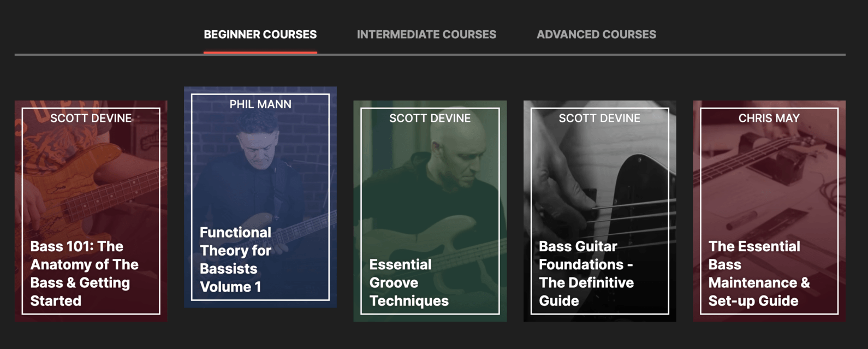Click the Functional Theory for Bassists Volume 1 title

(235, 259)
